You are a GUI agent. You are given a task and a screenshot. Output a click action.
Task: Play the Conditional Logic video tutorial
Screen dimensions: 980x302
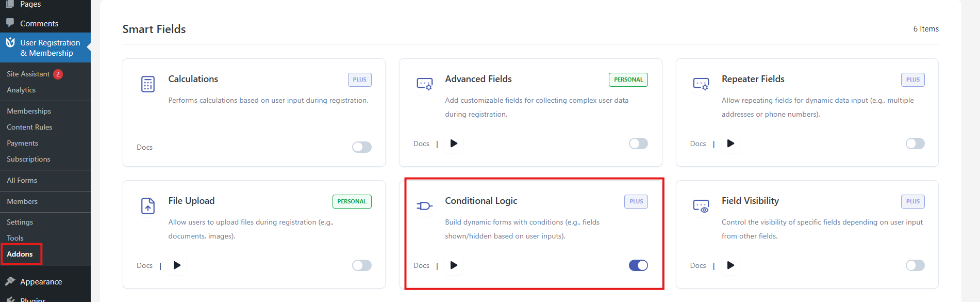point(454,265)
